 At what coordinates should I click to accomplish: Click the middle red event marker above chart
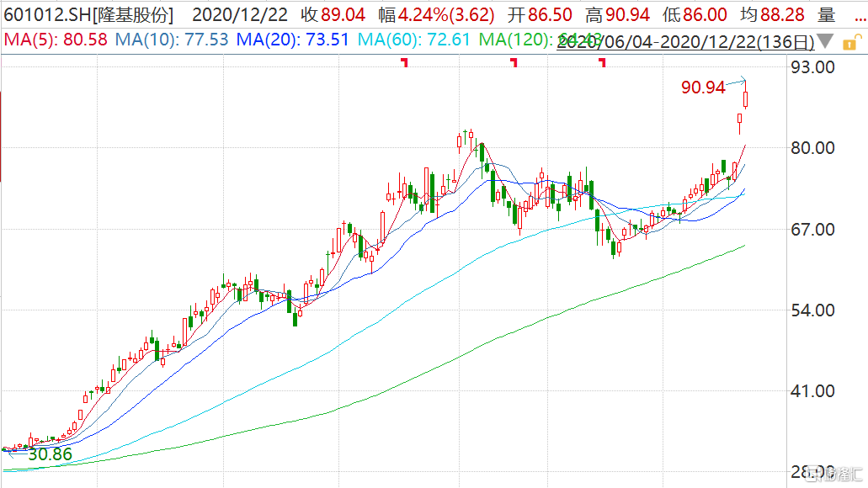tap(514, 62)
